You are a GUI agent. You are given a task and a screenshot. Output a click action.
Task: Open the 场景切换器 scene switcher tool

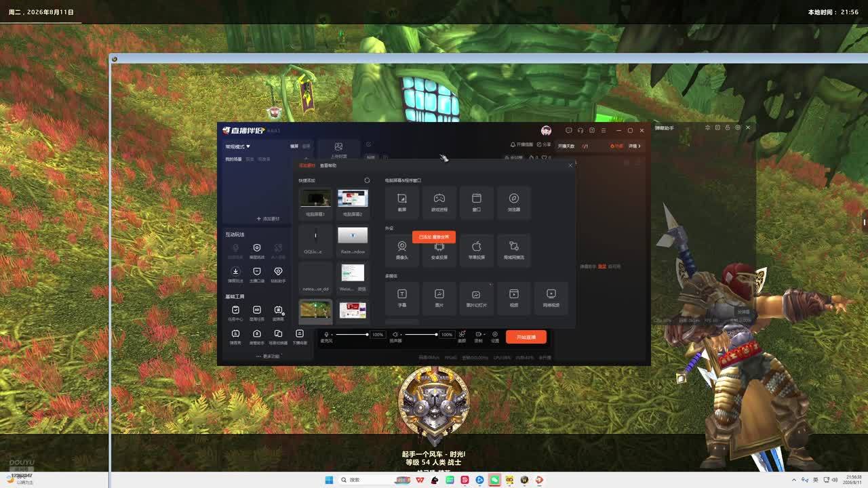pyautogui.click(x=278, y=336)
